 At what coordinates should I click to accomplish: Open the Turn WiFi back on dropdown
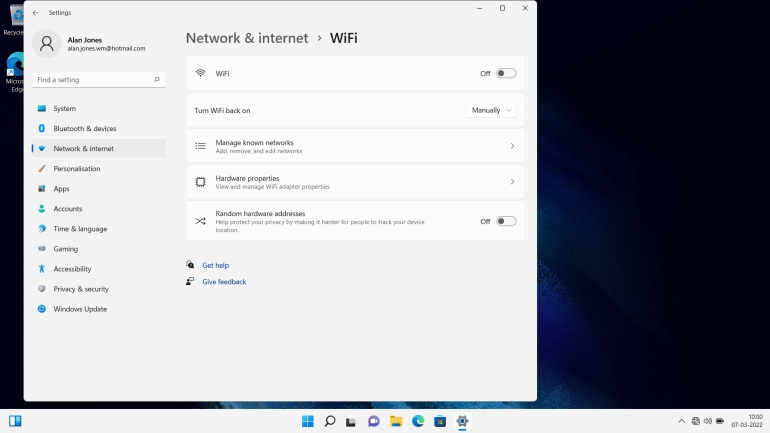[492, 110]
